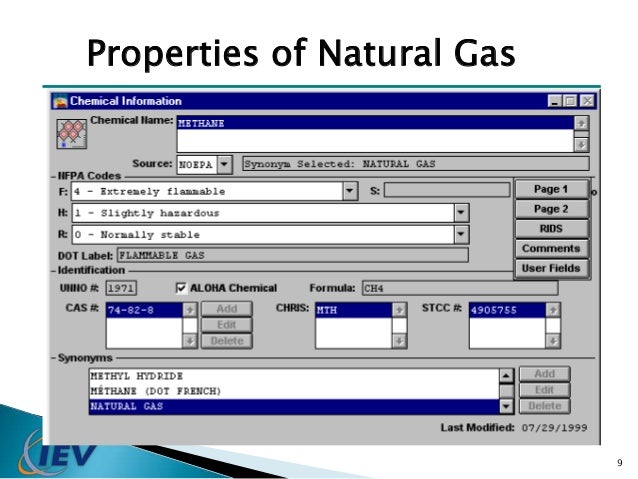Screen dimensions: 638x479
Task: Expand the R reactivity code dropdown
Action: coord(461,234)
